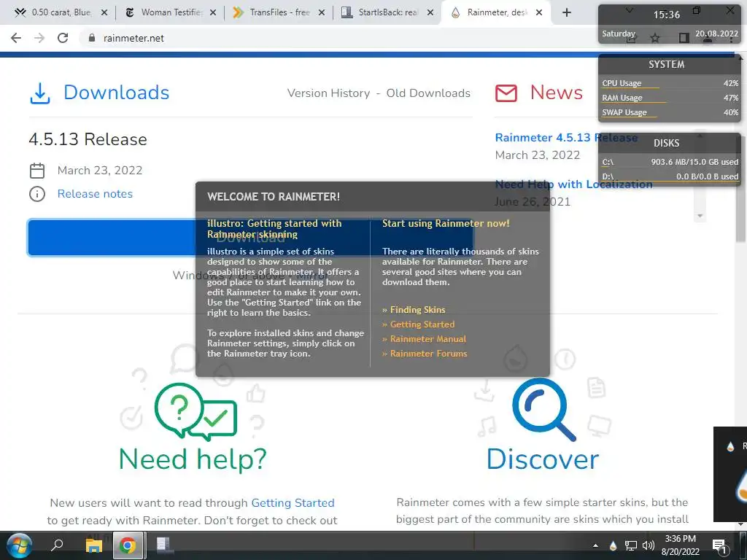
Task: Open a new browser tab
Action: (566, 13)
